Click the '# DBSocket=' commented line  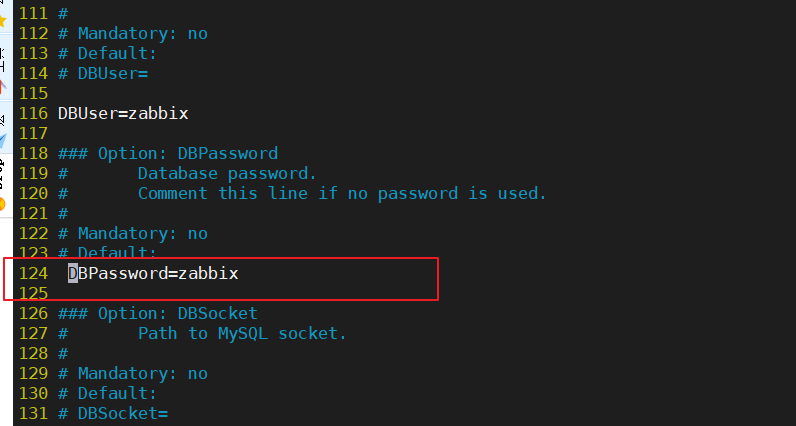(113, 413)
